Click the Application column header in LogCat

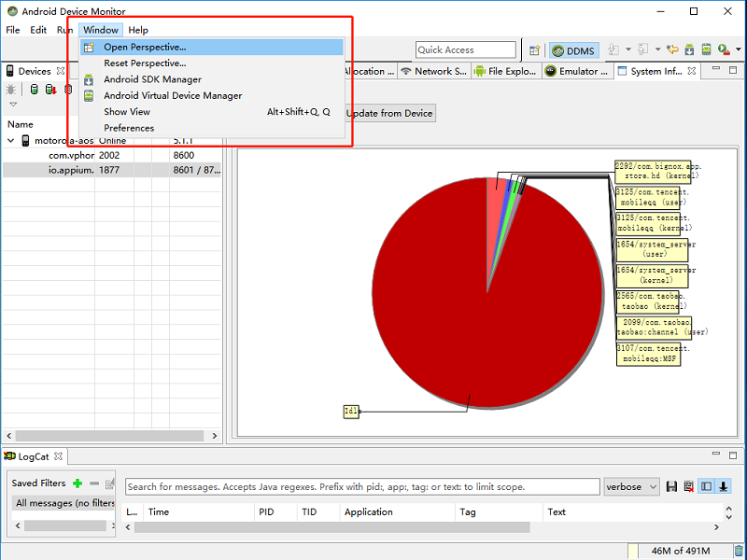coord(398,511)
